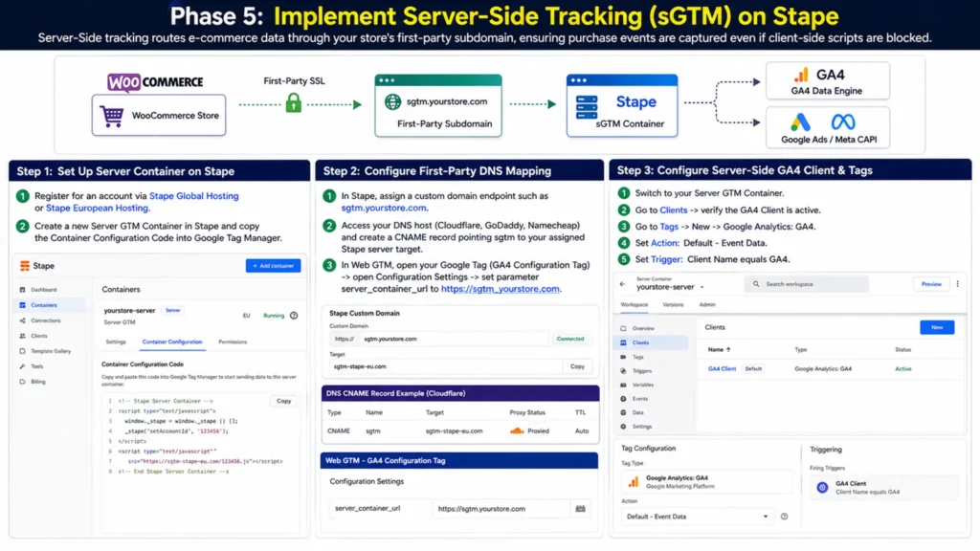Open the GA4 Client row link
This screenshot has width=980, height=551.
coord(722,369)
